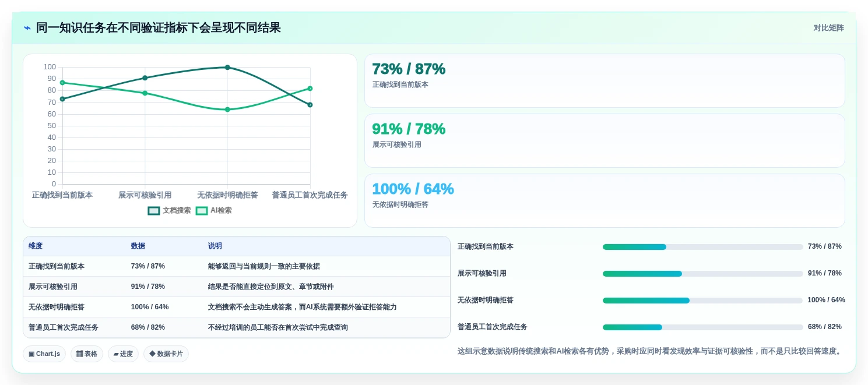
Task: Click description 能够返回与当前规则一致的主要依据
Action: pos(264,266)
